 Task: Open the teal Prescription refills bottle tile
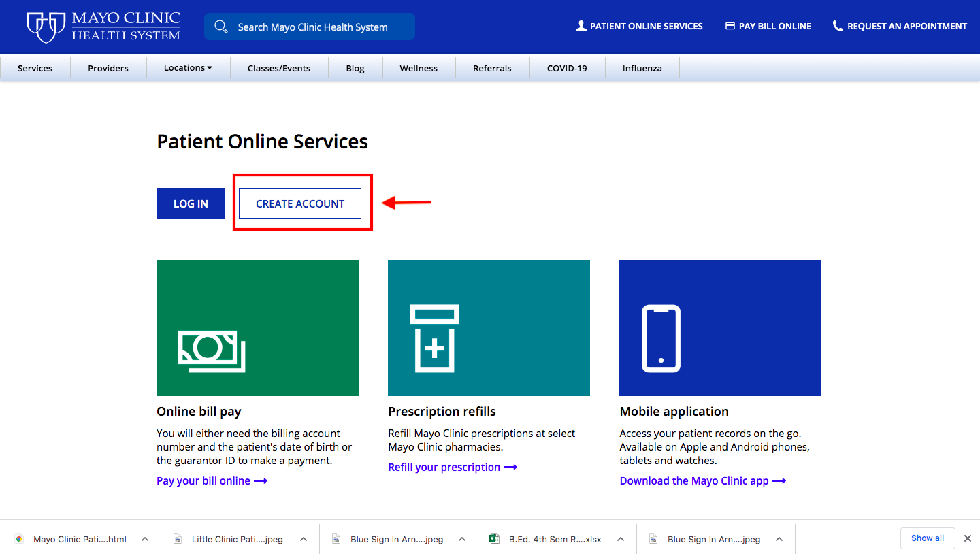click(x=489, y=328)
